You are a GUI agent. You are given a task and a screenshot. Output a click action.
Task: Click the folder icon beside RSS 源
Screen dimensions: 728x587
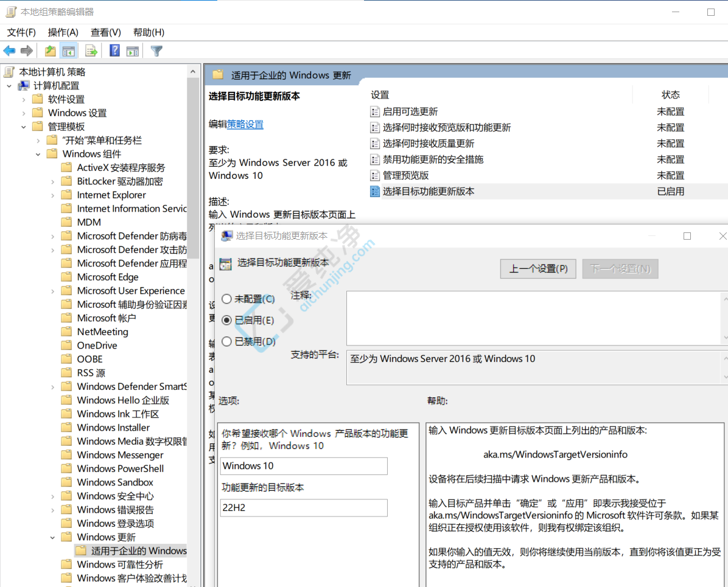67,373
